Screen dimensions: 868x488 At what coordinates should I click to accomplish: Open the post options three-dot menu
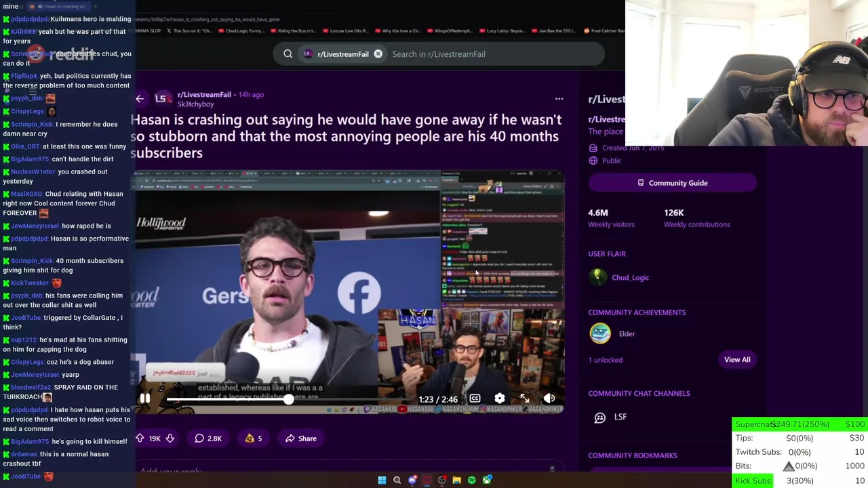559,99
